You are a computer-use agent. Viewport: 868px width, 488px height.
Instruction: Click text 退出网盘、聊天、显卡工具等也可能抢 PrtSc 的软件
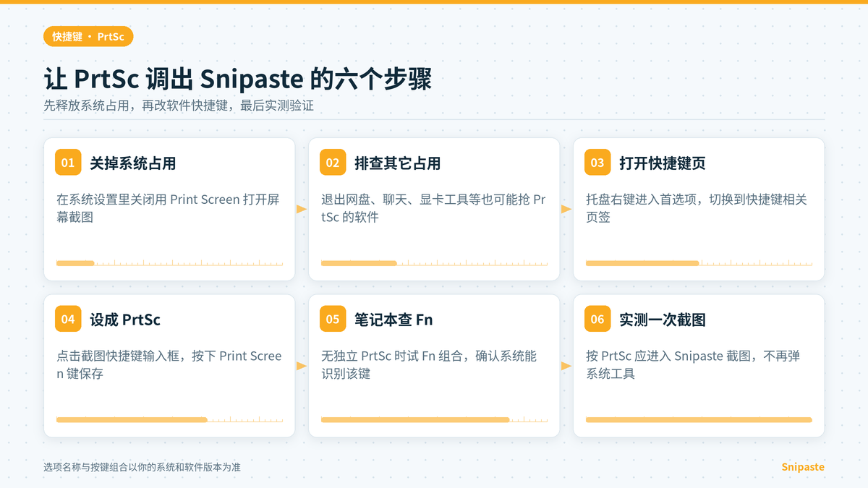tap(433, 208)
